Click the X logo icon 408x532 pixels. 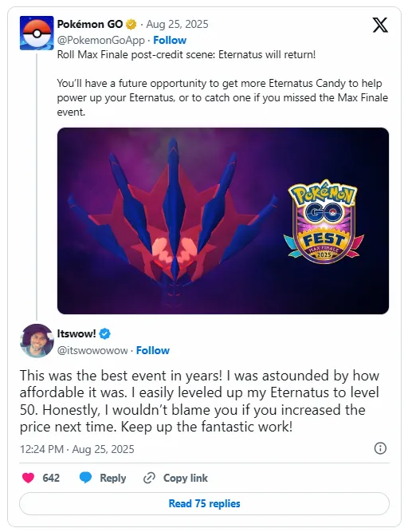[380, 25]
